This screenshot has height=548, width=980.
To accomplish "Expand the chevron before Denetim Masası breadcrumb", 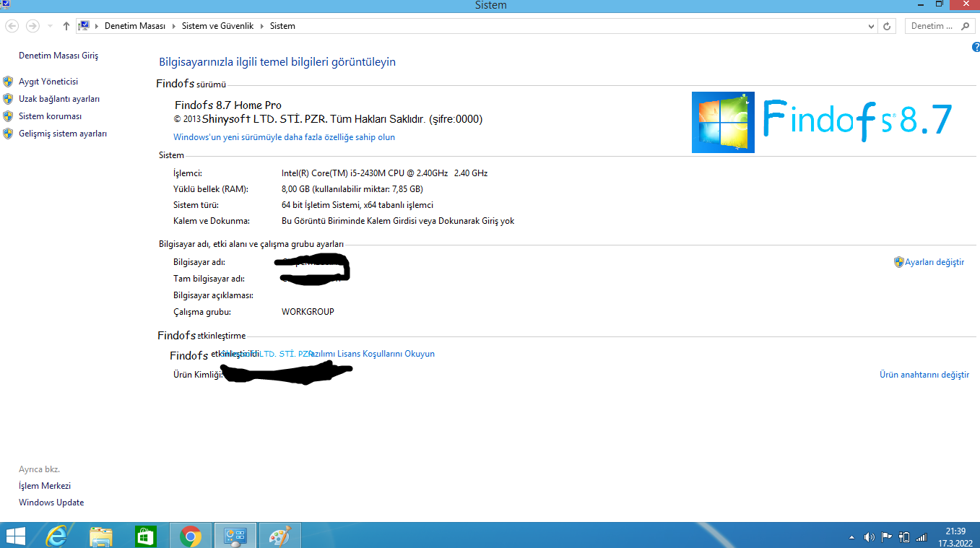I will (97, 26).
